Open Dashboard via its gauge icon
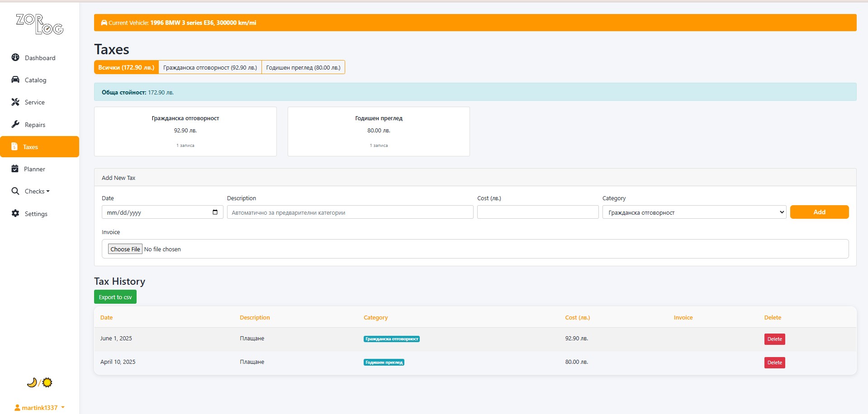The image size is (868, 414). (15, 57)
